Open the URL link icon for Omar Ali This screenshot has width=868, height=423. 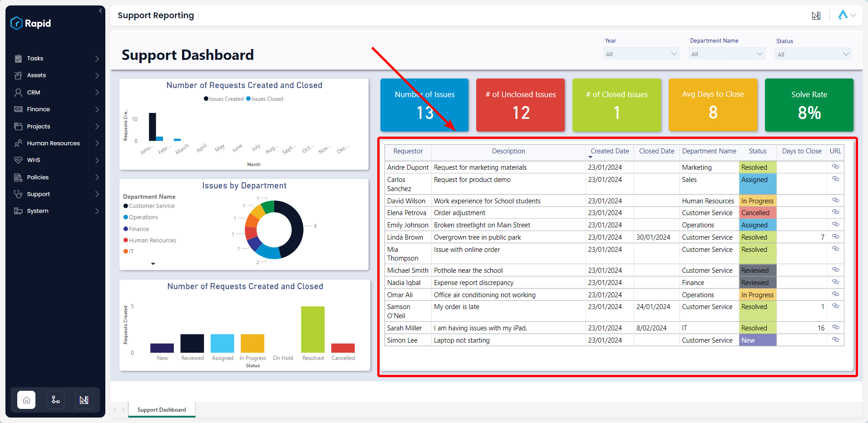click(x=835, y=294)
